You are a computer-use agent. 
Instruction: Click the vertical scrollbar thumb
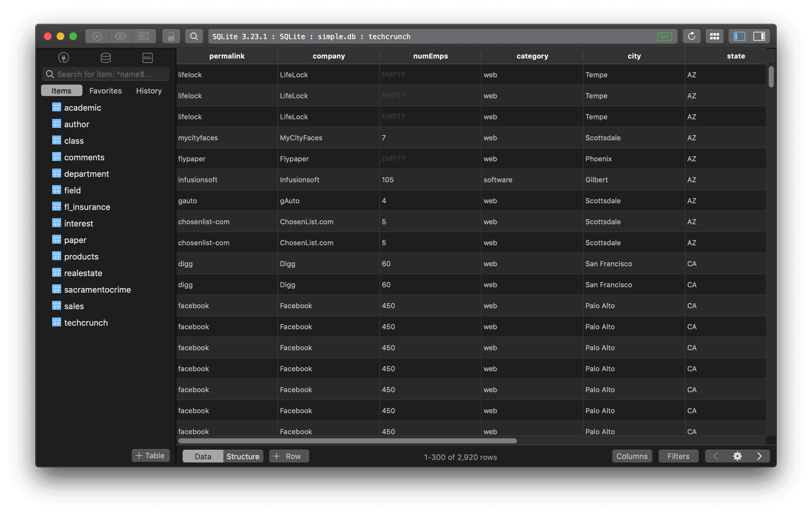coord(771,77)
